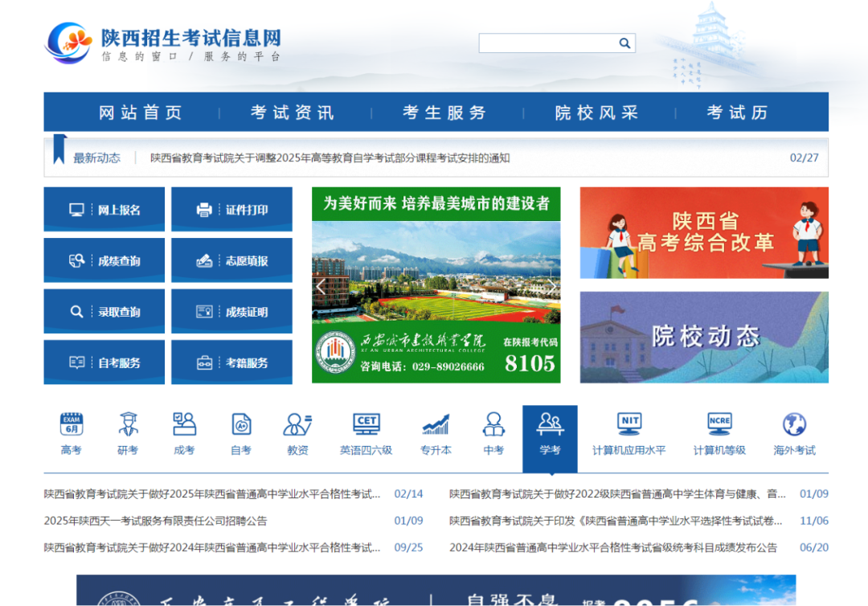Open the latest news about 自学考试部分课程考试安排
868x606 pixels.
click(x=330, y=158)
